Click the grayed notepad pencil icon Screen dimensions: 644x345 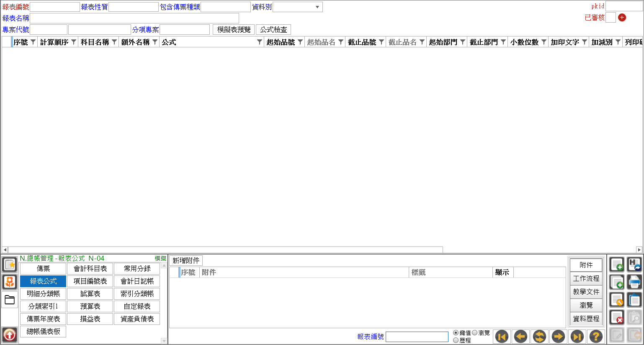[x=617, y=335]
